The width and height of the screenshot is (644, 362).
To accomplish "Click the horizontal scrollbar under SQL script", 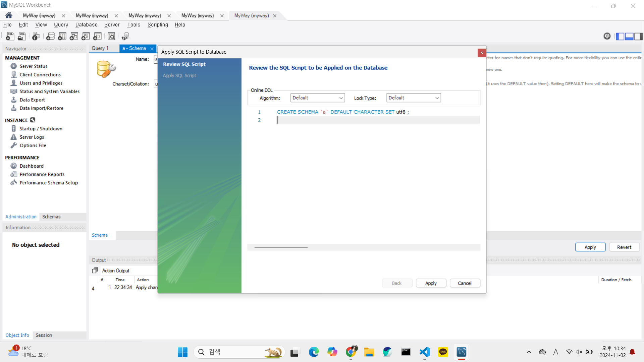I will click(281, 247).
